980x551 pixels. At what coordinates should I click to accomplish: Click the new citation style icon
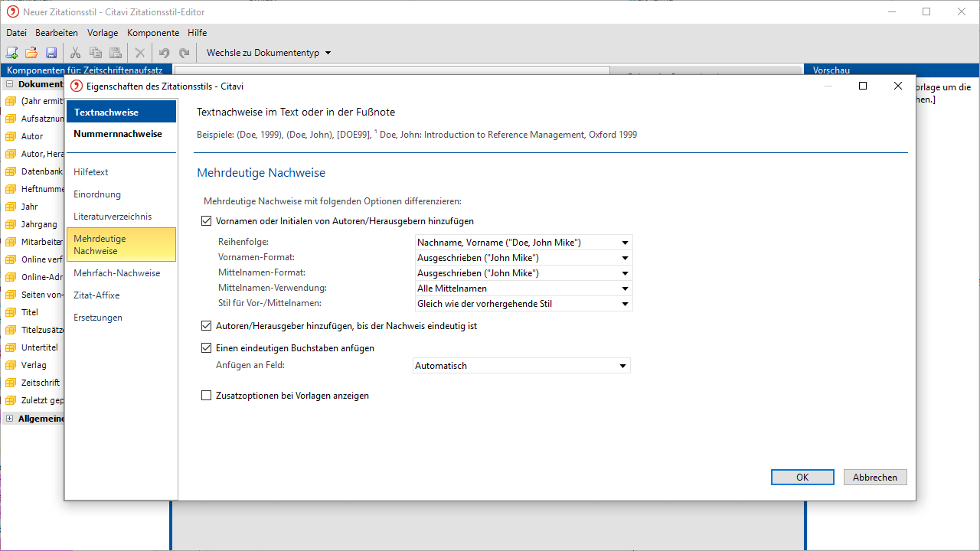tap(11, 53)
